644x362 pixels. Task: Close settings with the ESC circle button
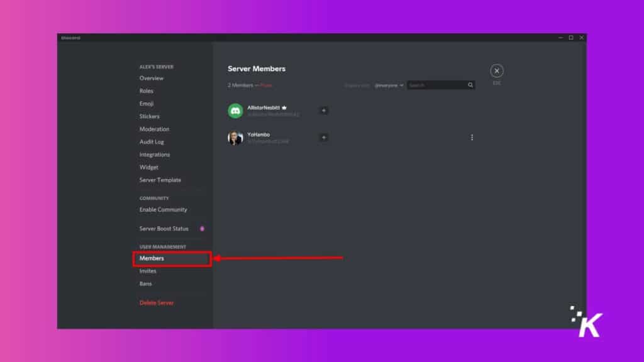[x=497, y=71]
